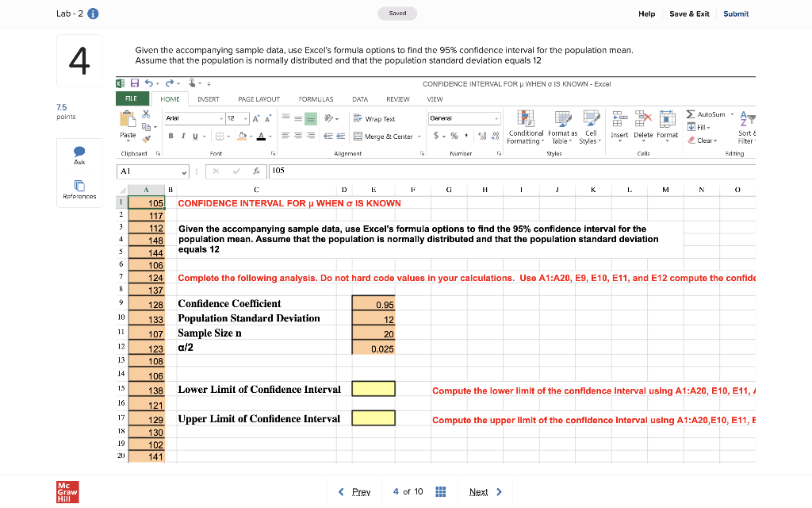
Task: Expand the Merge & Center dropdown arrow
Action: [x=419, y=137]
